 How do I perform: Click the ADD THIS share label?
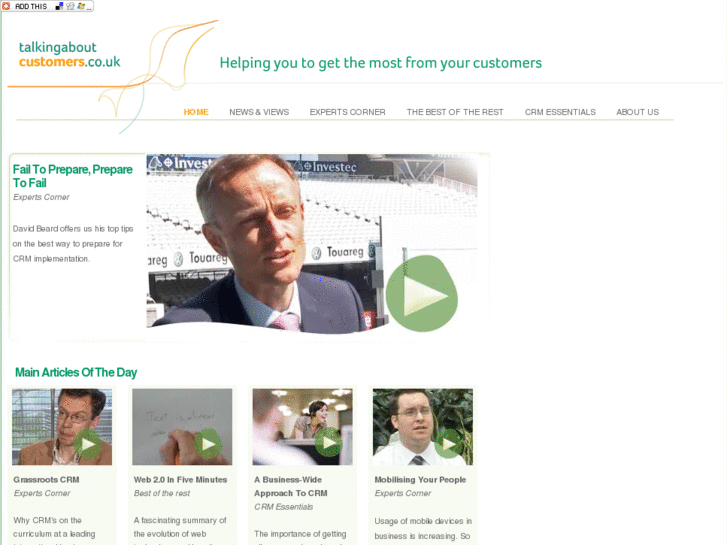click(x=31, y=6)
